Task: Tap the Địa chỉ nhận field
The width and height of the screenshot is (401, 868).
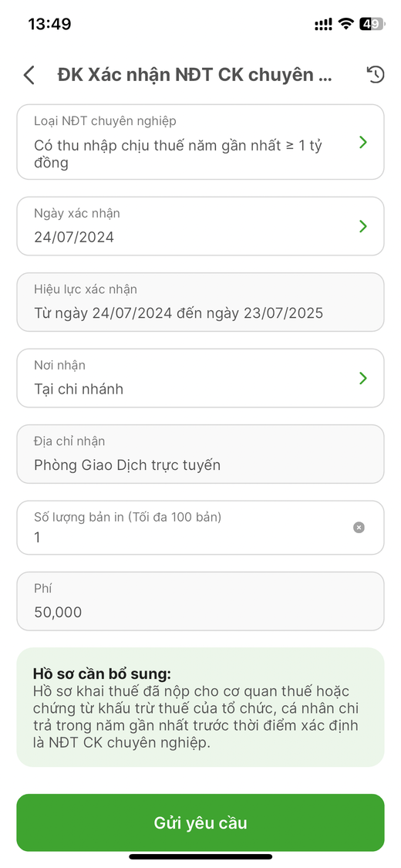Action: point(200,454)
